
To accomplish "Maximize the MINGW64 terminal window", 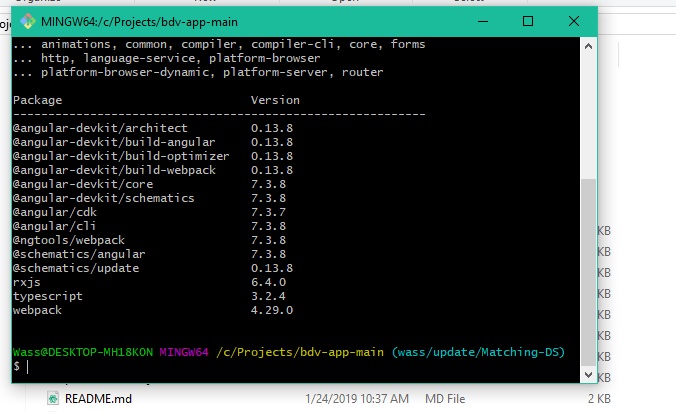I will [528, 21].
